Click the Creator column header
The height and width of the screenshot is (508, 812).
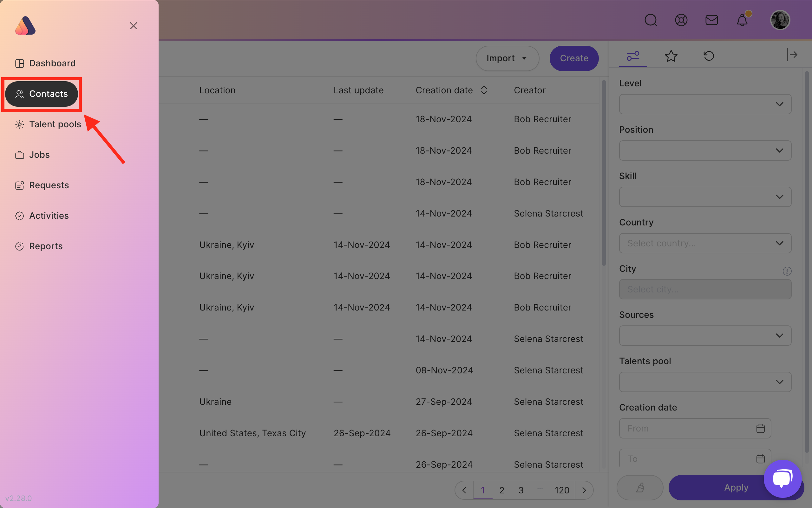[x=530, y=90]
